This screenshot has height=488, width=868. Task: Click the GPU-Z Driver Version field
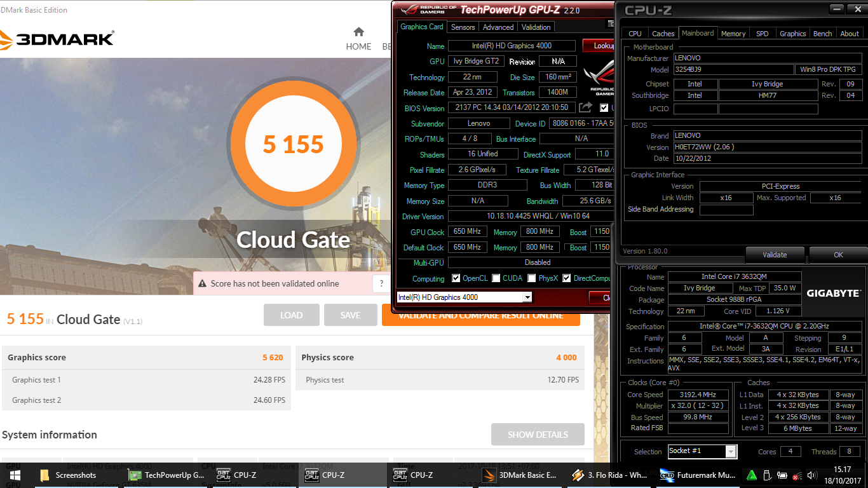[531, 217]
